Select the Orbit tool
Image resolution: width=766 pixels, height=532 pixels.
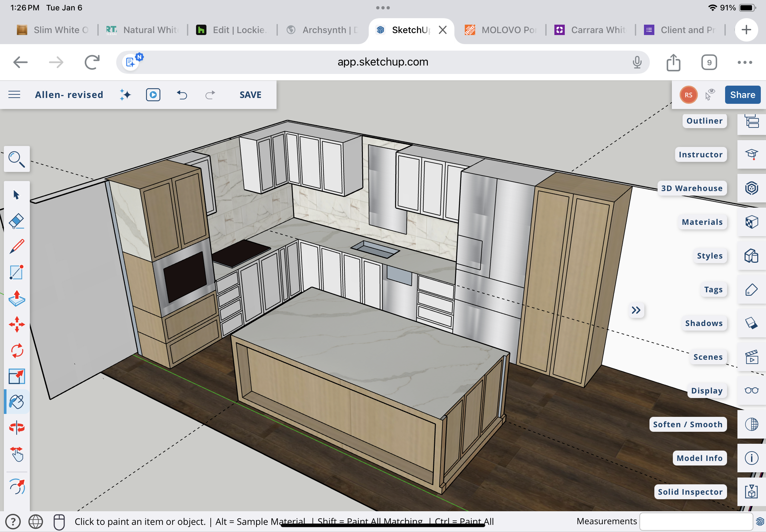coord(16,428)
